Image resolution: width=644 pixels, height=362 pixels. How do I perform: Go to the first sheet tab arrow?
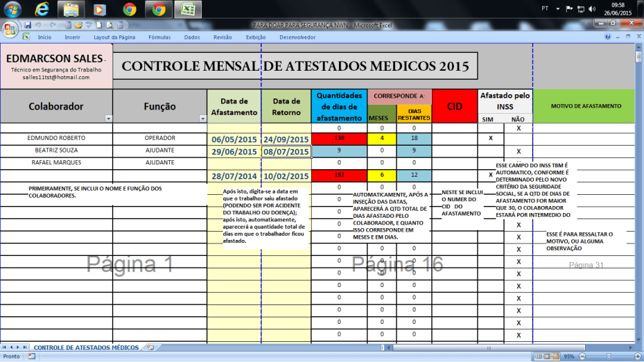pyautogui.click(x=5, y=347)
